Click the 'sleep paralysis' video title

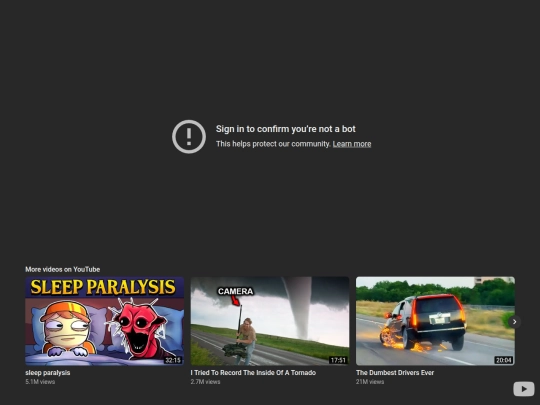[x=48, y=373]
